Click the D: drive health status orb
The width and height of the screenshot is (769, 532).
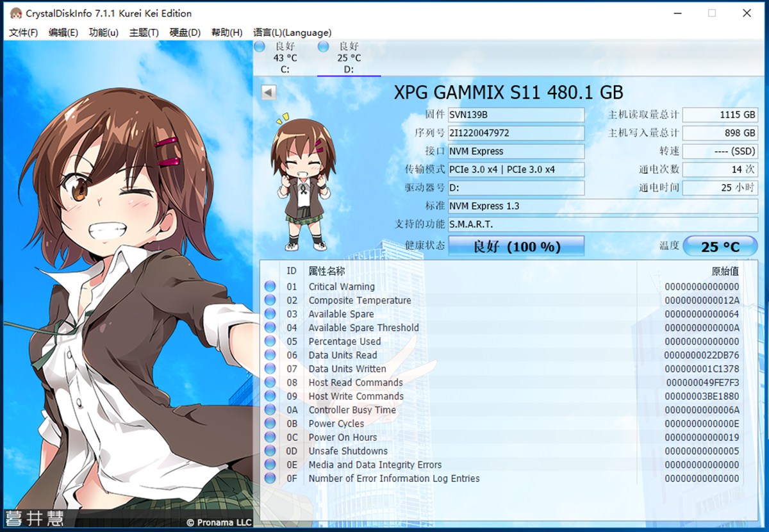pos(324,46)
